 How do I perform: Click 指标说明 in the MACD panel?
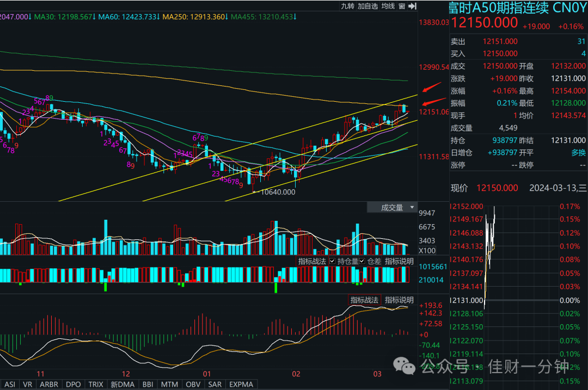point(399,300)
